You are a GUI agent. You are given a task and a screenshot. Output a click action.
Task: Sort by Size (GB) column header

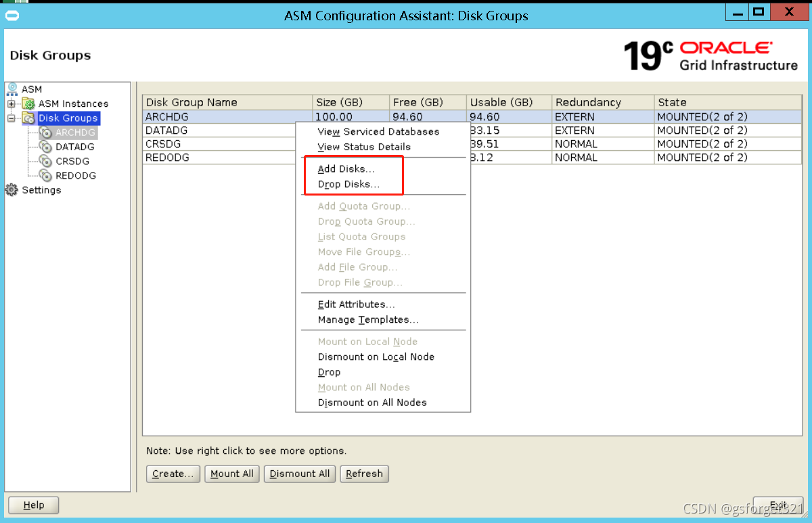(351, 102)
